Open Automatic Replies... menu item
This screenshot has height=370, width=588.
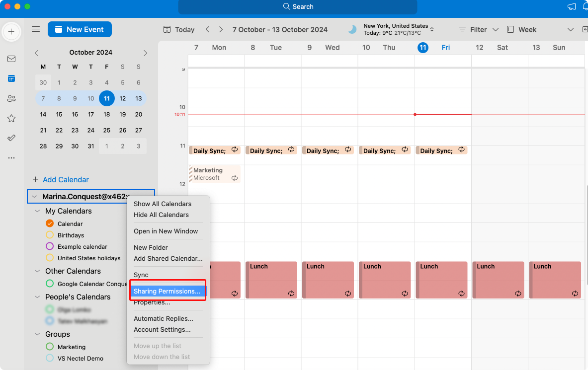(x=164, y=319)
